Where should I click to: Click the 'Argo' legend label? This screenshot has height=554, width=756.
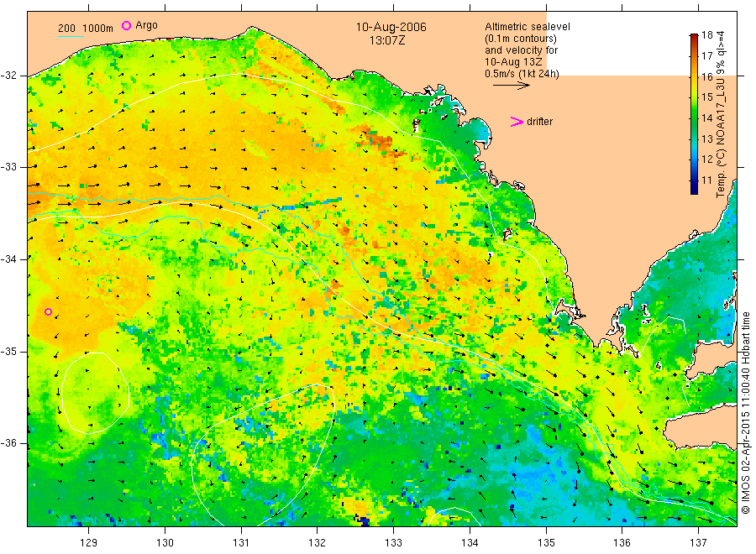point(146,25)
